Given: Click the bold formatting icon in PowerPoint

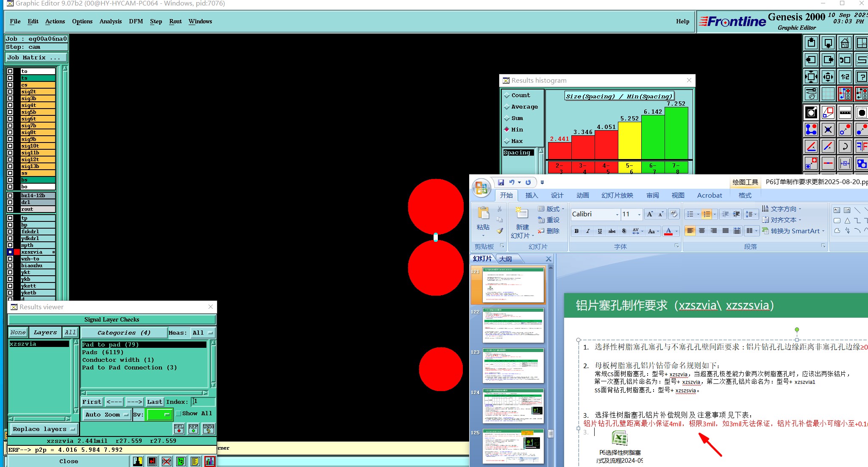Looking at the screenshot, I should pos(576,231).
